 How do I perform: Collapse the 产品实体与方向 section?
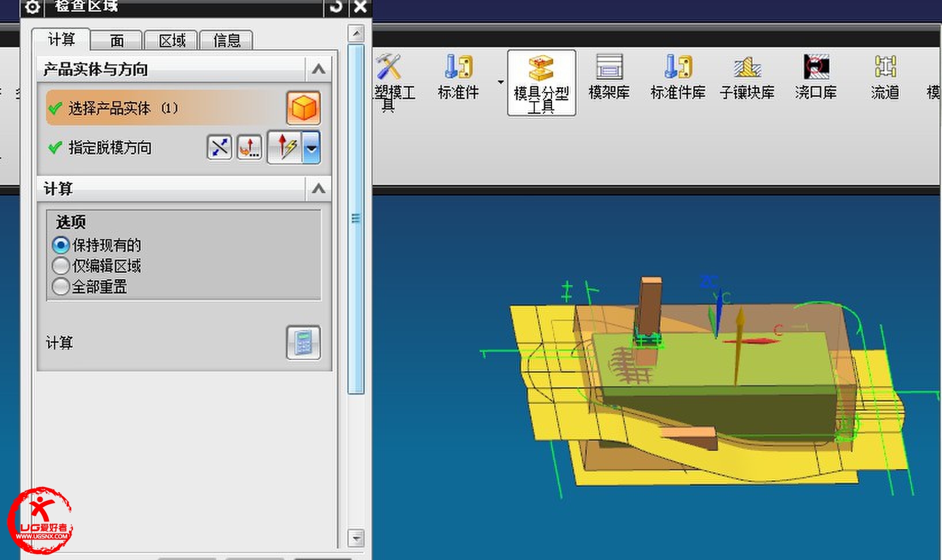click(319, 70)
